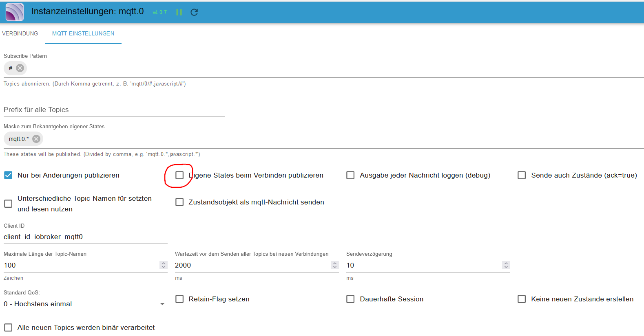
Task: Click the Client ID input field
Action: point(85,237)
